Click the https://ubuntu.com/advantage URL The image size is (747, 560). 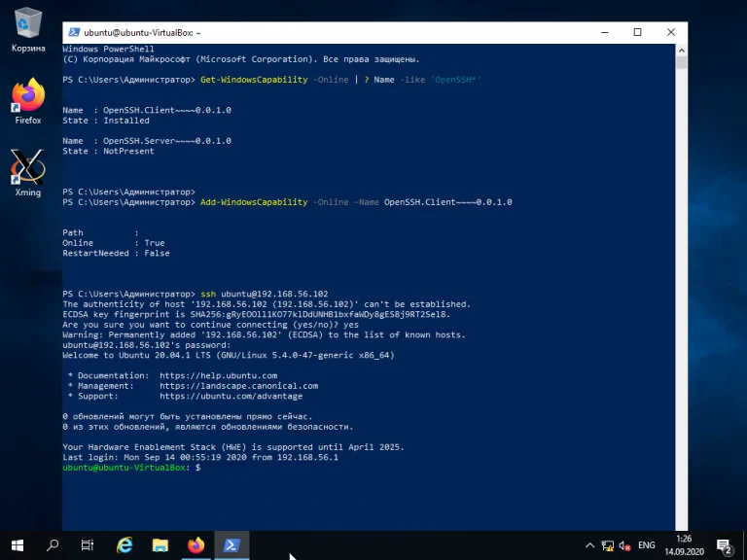point(231,397)
